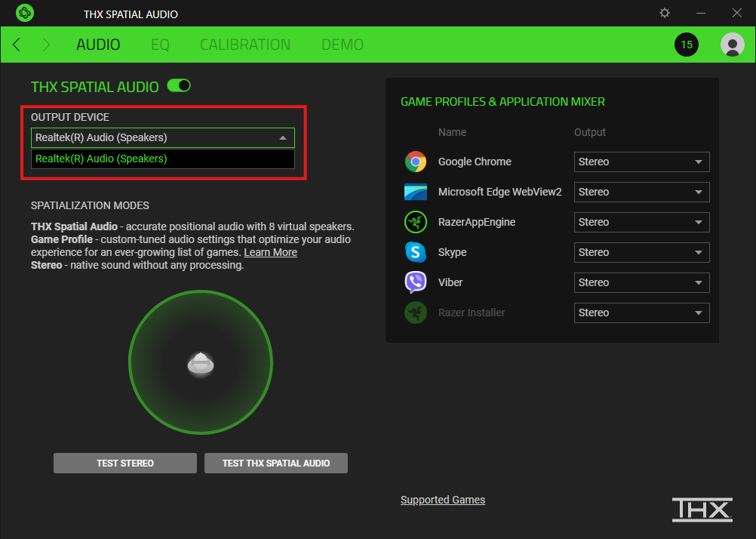Open the Supported Games link
Screen dimensions: 756x539
click(442, 500)
